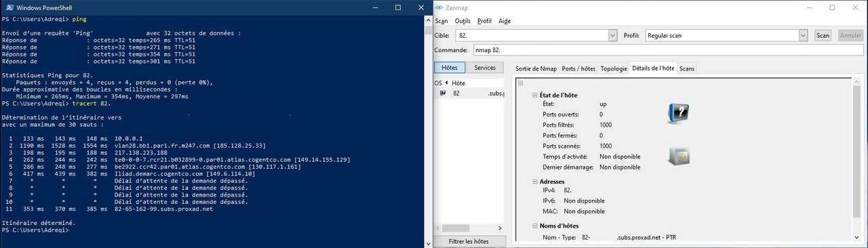
Task: Click the Commande input field
Action: tap(667, 50)
